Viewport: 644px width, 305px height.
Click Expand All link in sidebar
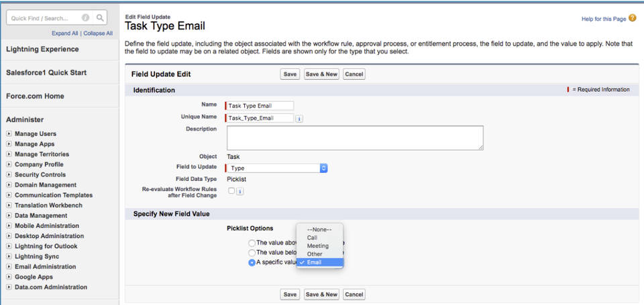click(x=64, y=33)
